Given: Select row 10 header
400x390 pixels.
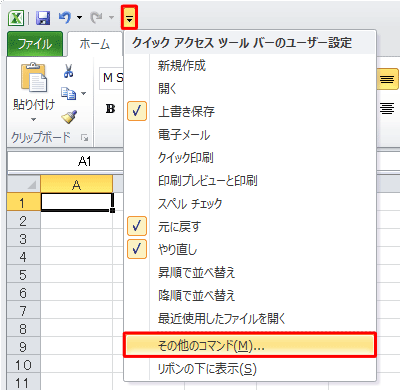Looking at the screenshot, I should (x=23, y=365).
